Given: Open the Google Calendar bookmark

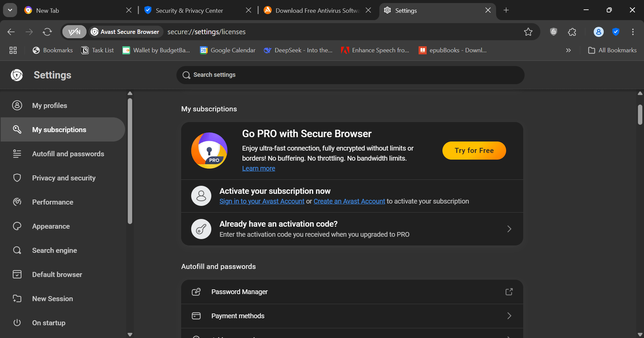Looking at the screenshot, I should [x=228, y=50].
